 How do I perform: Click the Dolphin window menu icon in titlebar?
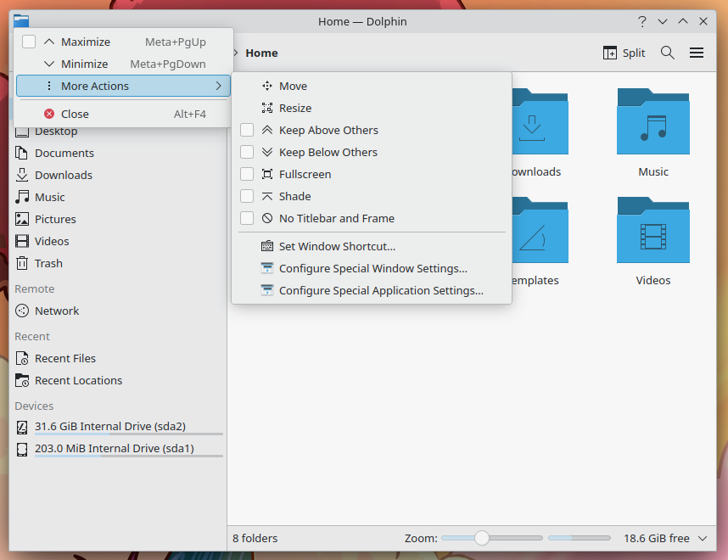pyautogui.click(x=21, y=21)
